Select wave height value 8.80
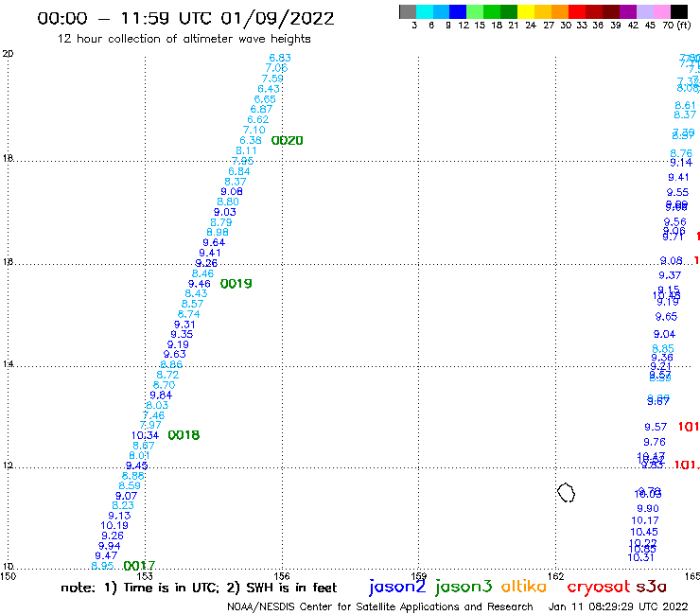Viewport: 700px width, 615px height. click(228, 202)
